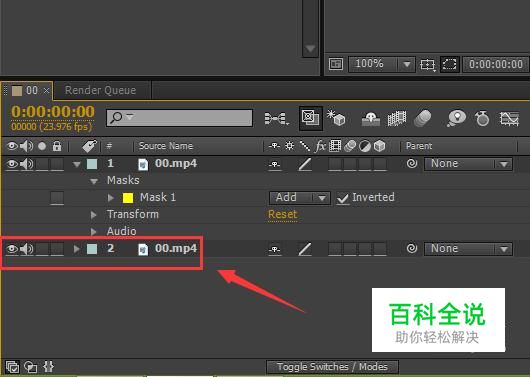Enable Draft 3D button
The width and height of the screenshot is (530, 377).
click(x=336, y=118)
